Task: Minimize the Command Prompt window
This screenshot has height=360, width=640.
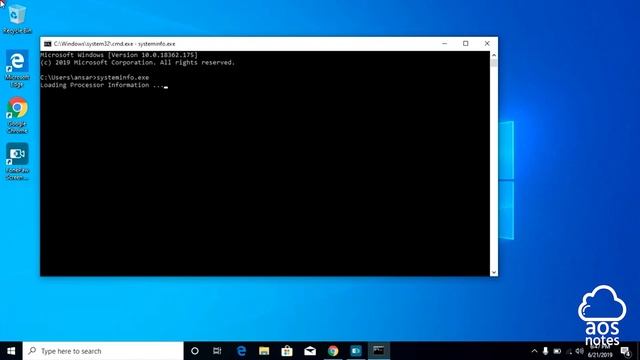Action: (x=444, y=44)
